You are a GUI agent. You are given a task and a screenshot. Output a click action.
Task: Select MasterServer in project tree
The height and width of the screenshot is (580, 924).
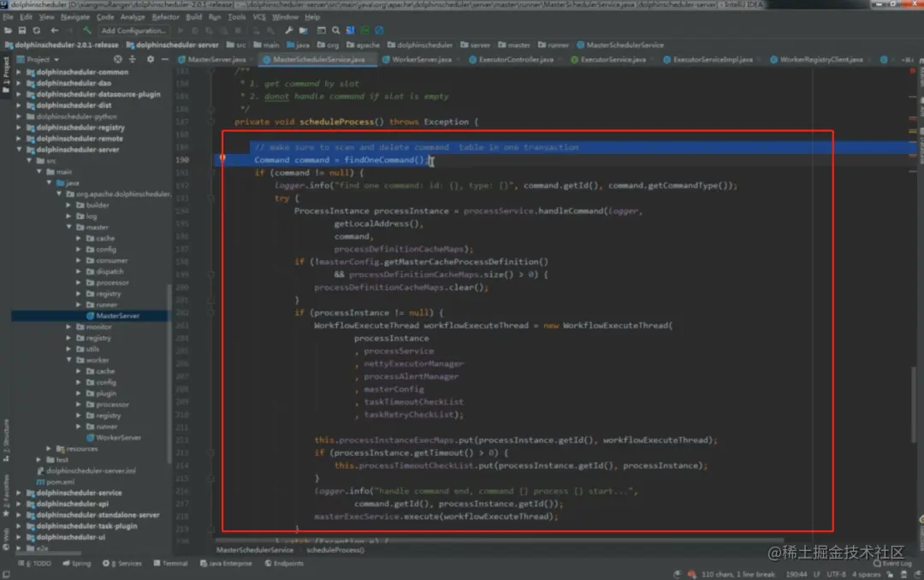tap(117, 316)
